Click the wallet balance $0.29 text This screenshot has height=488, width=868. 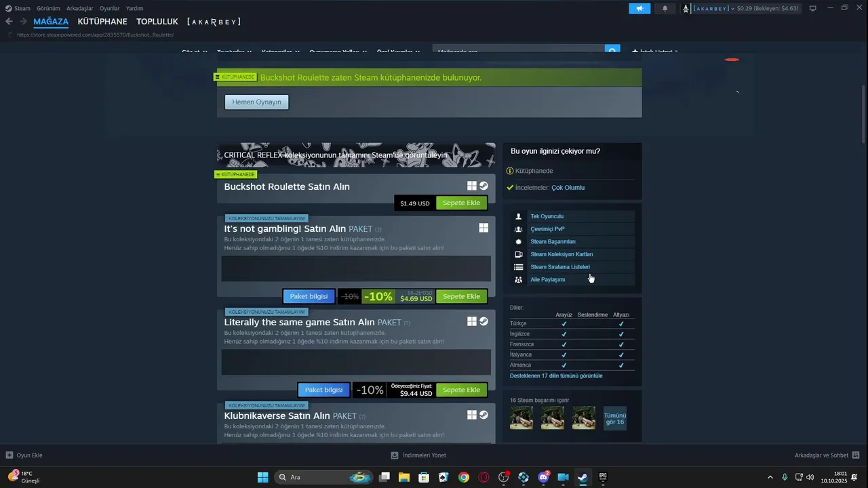pos(745,9)
